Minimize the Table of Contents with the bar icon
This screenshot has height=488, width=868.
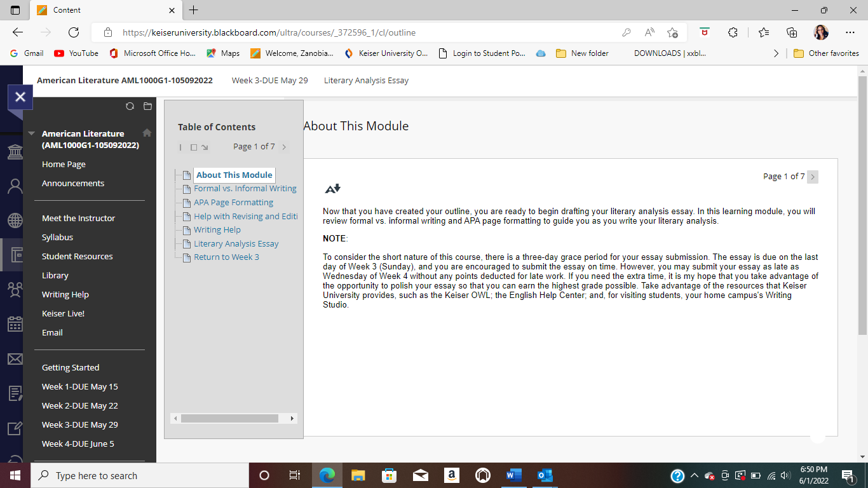(180, 147)
